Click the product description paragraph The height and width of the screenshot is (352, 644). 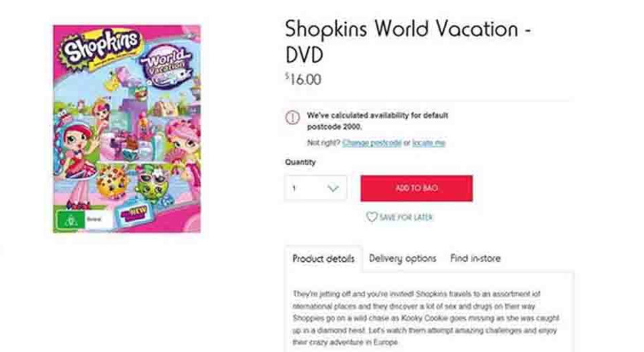pyautogui.click(x=426, y=318)
